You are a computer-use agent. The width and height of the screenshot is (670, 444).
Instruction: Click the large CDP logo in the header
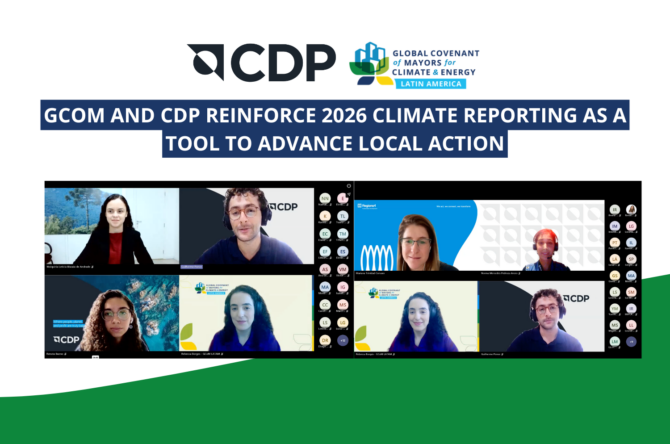(x=262, y=62)
